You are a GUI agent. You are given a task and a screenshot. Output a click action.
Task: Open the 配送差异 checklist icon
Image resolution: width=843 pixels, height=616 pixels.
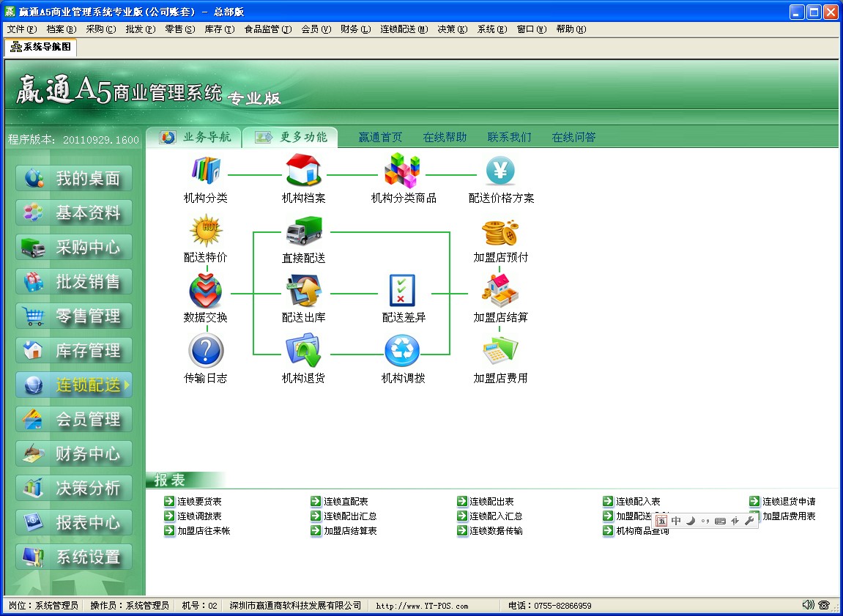(x=403, y=292)
